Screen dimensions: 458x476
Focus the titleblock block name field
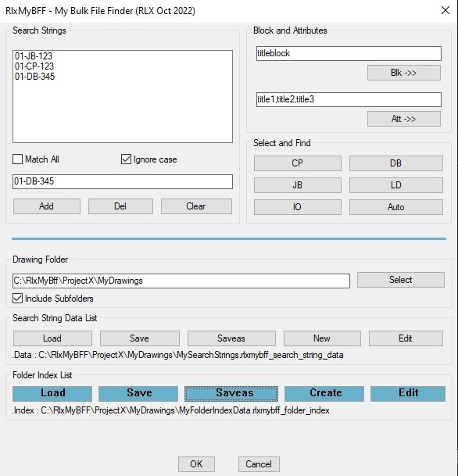[x=349, y=53]
